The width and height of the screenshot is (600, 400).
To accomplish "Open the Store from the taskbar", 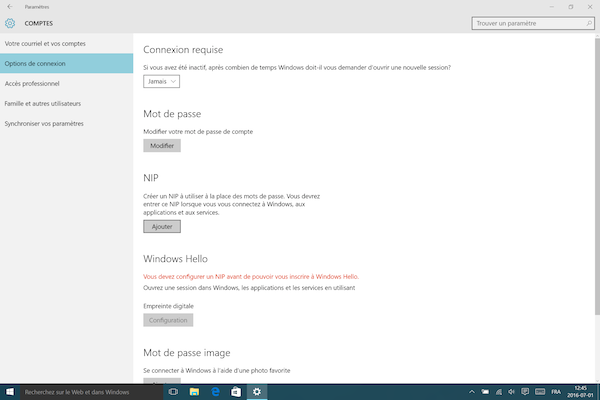I will [236, 392].
